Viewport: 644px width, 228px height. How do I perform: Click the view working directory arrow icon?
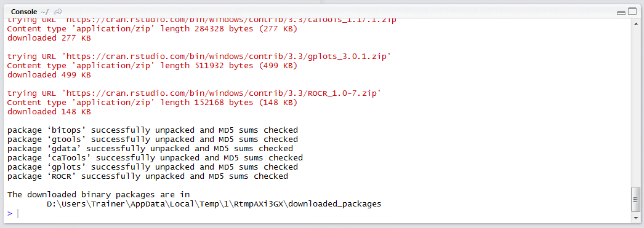tap(58, 12)
